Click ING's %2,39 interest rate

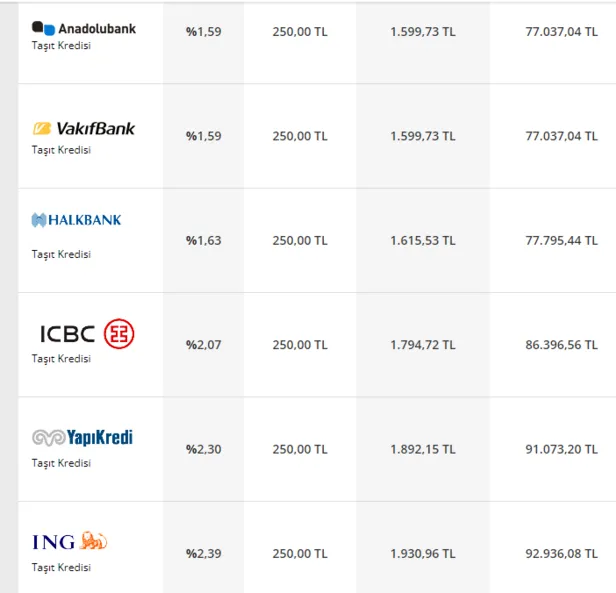pos(203,553)
